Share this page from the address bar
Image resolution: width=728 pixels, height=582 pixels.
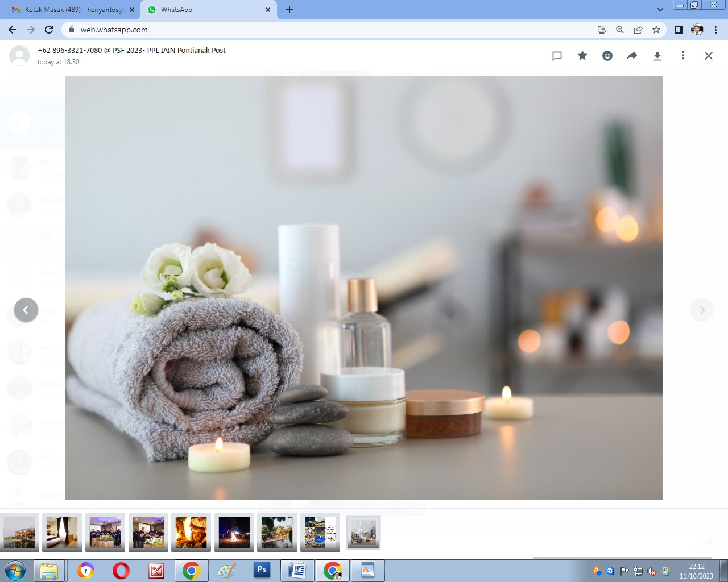(638, 30)
